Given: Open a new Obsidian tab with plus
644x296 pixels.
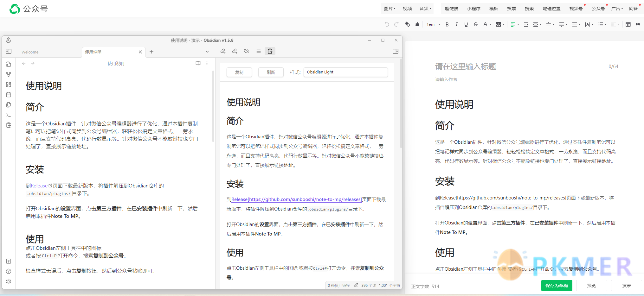Looking at the screenshot, I should click(x=151, y=52).
